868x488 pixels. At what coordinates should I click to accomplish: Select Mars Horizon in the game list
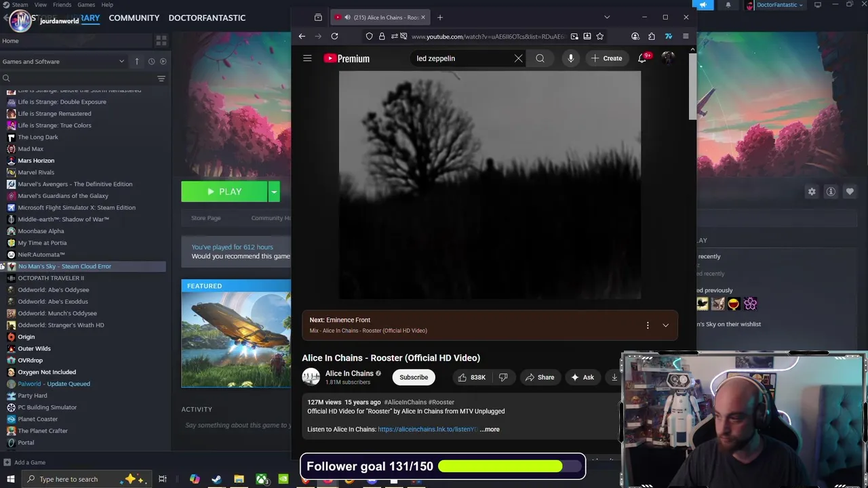tap(36, 161)
